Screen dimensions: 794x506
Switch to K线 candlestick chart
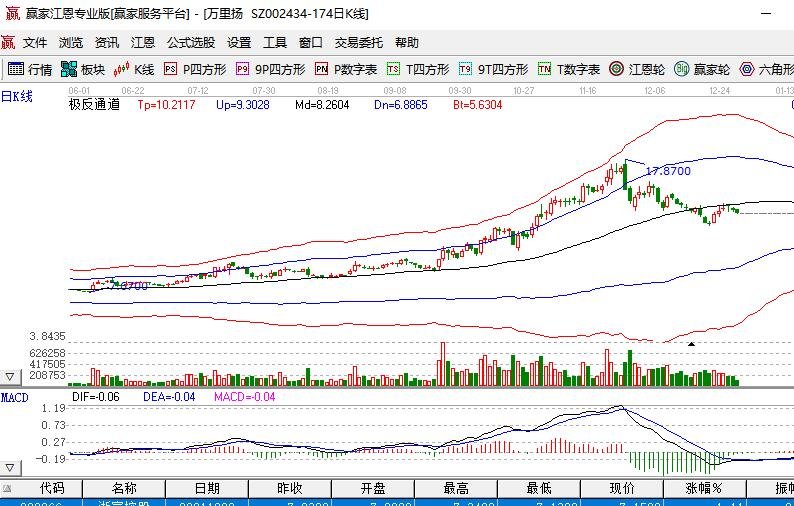coord(134,69)
